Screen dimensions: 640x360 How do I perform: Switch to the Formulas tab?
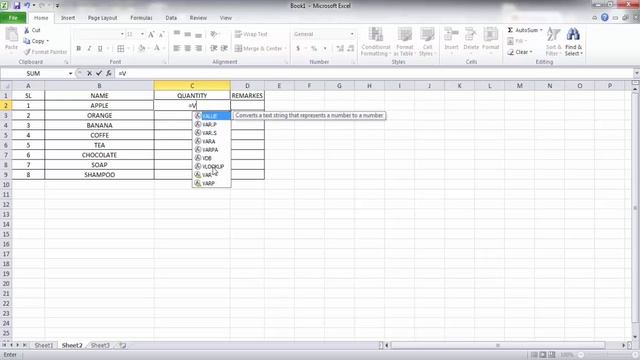click(x=141, y=18)
